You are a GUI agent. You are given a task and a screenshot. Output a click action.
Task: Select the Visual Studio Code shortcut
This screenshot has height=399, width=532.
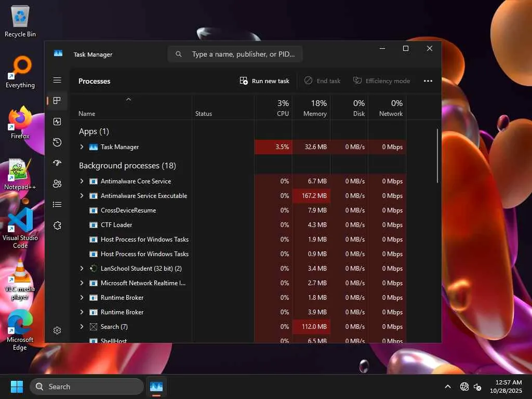[20, 228]
